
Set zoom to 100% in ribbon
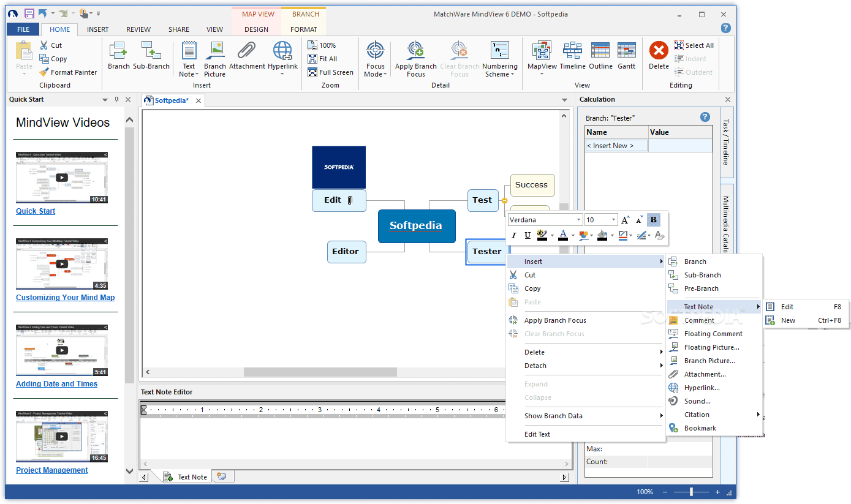click(x=322, y=45)
